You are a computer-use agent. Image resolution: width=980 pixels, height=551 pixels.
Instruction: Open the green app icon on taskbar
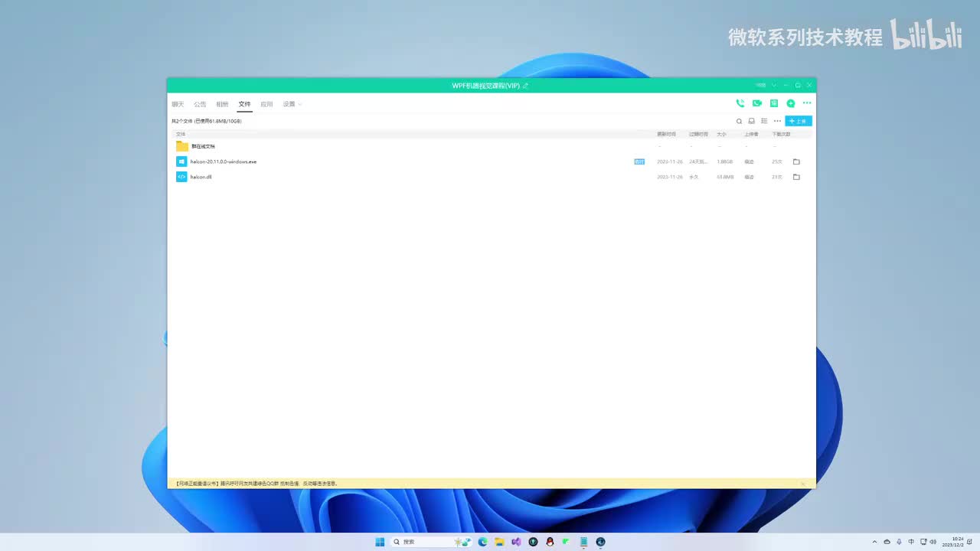point(567,542)
